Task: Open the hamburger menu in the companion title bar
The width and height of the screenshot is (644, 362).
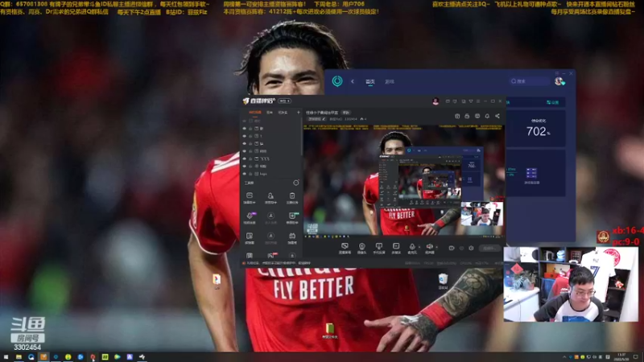Action: coord(478,101)
